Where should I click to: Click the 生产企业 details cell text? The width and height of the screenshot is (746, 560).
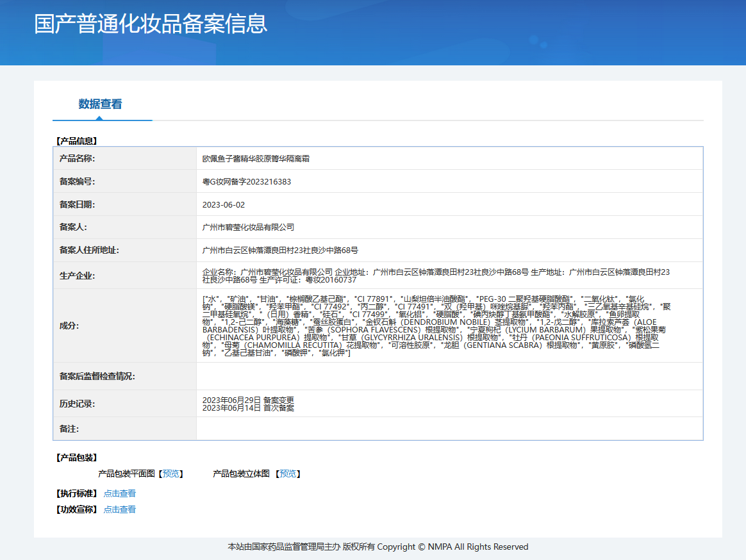436,276
